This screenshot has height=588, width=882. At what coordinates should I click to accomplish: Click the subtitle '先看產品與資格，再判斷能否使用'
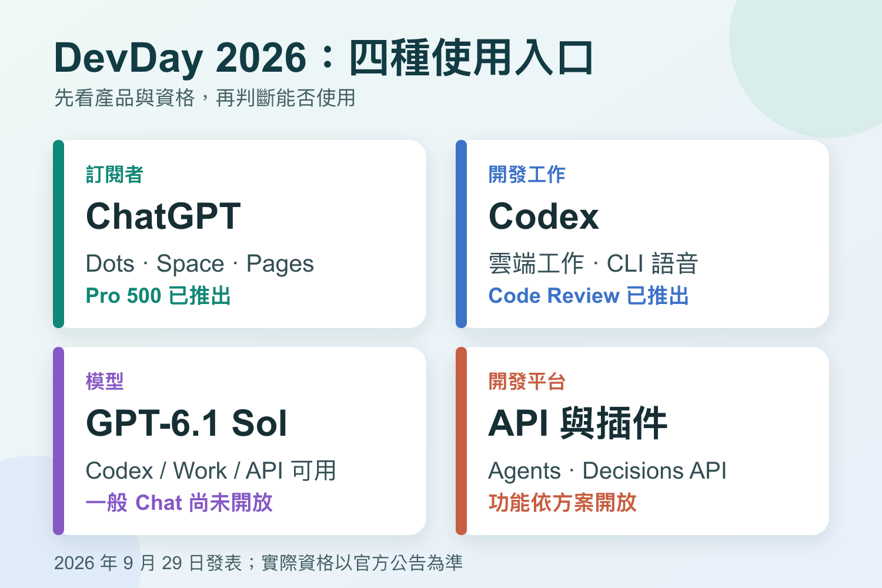pyautogui.click(x=205, y=98)
